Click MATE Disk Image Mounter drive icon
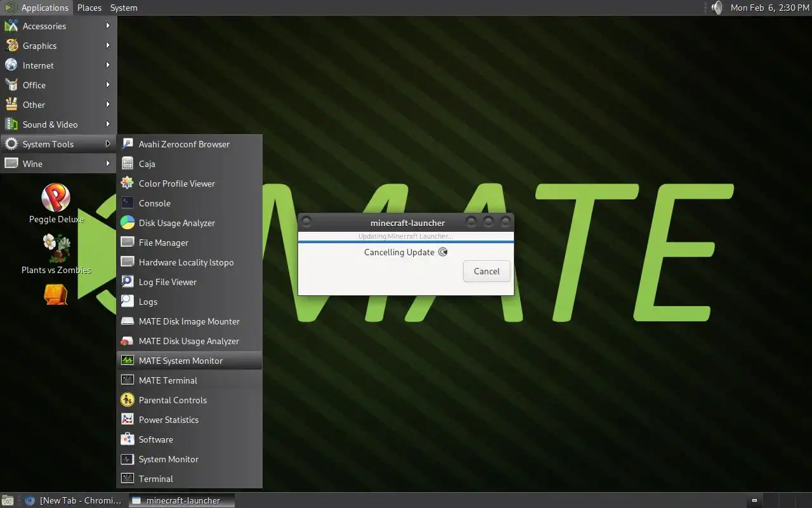 click(128, 321)
